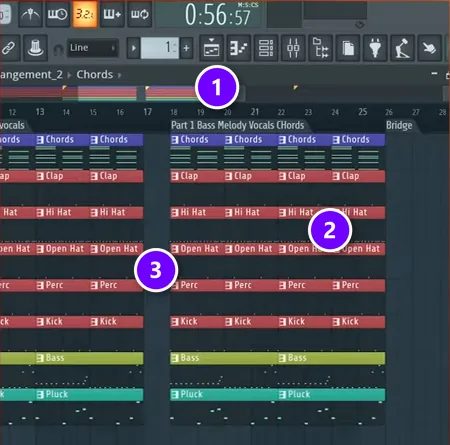Open the Line snap dropdown
Image resolution: width=450 pixels, height=445 pixels.
click(x=93, y=48)
